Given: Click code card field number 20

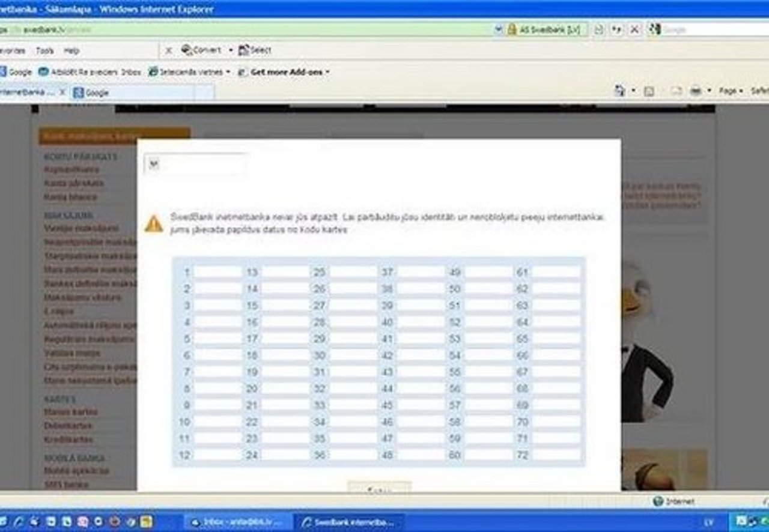Looking at the screenshot, I should [x=285, y=388].
